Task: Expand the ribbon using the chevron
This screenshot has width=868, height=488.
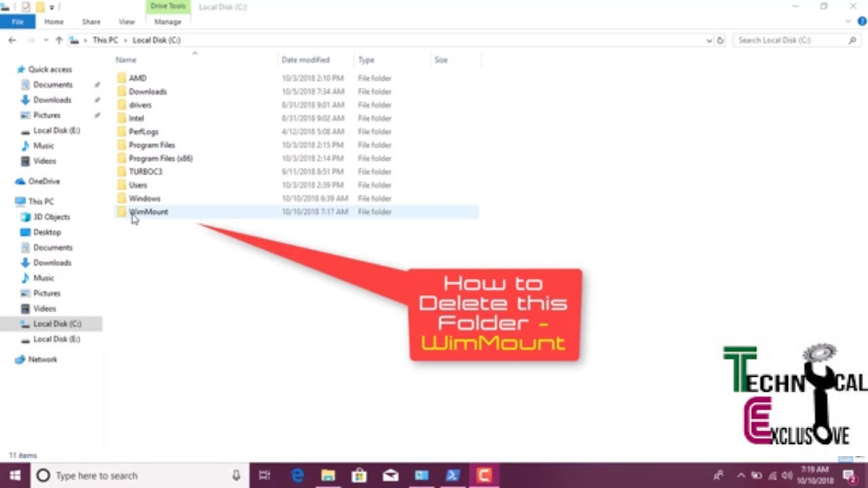Action: pos(848,22)
